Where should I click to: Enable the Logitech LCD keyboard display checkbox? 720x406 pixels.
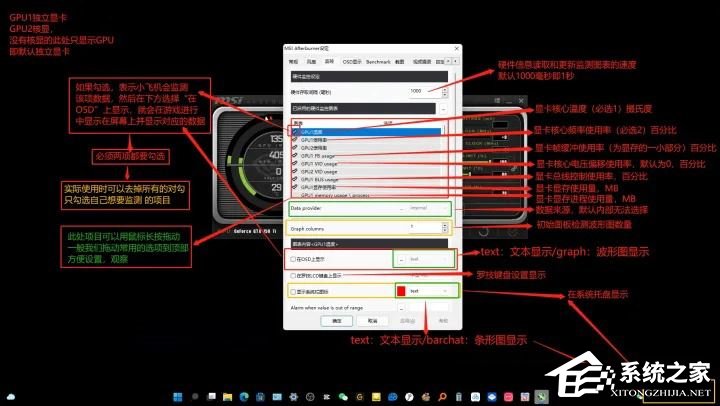click(293, 276)
